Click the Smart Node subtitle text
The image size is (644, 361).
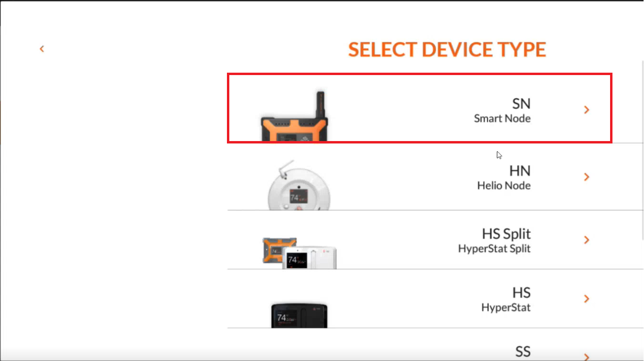pyautogui.click(x=502, y=118)
